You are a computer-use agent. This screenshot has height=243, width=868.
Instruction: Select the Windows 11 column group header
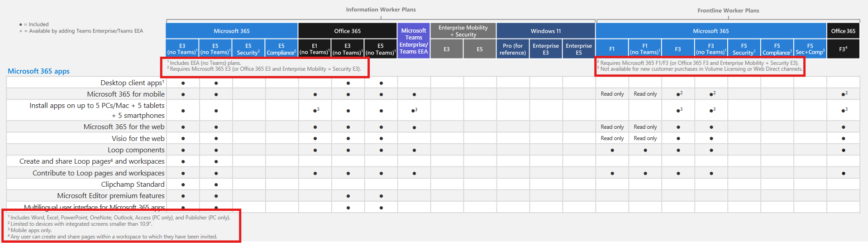tap(546, 31)
